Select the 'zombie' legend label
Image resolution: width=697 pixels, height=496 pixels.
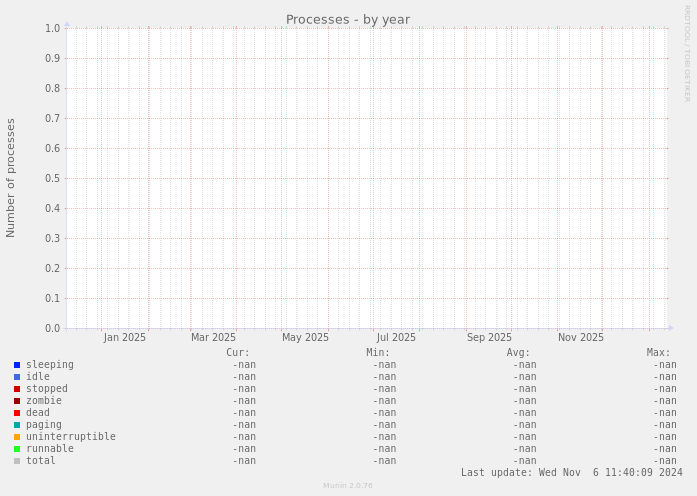(x=44, y=401)
